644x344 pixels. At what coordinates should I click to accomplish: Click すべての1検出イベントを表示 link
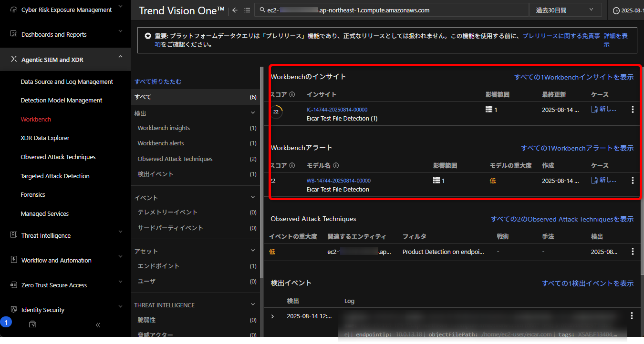click(588, 283)
